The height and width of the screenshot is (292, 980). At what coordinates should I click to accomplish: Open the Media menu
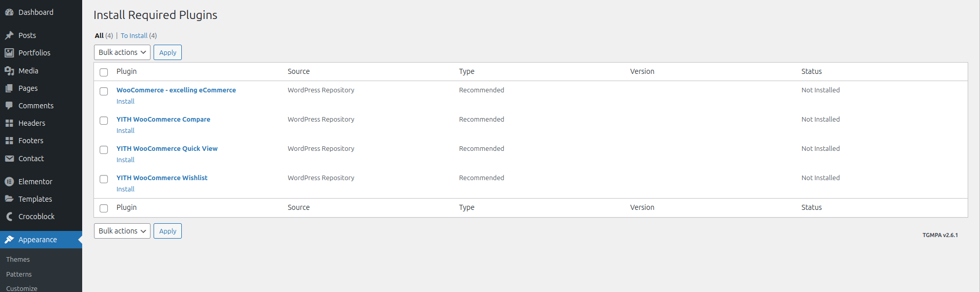coord(41,71)
